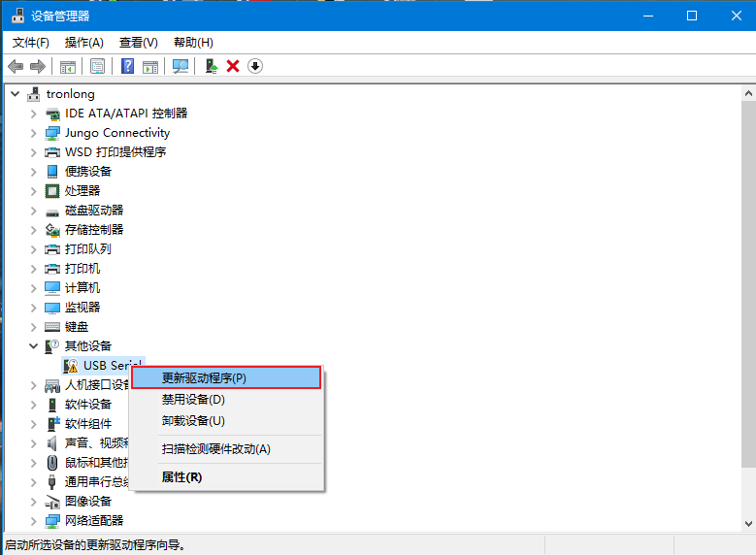Click the WSD print provider icon
756x555 pixels.
(x=52, y=152)
